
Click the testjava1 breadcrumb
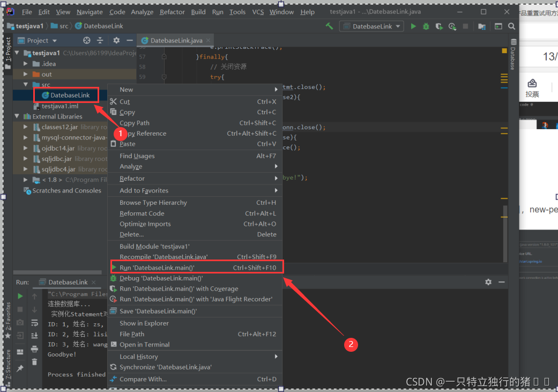[x=25, y=26]
